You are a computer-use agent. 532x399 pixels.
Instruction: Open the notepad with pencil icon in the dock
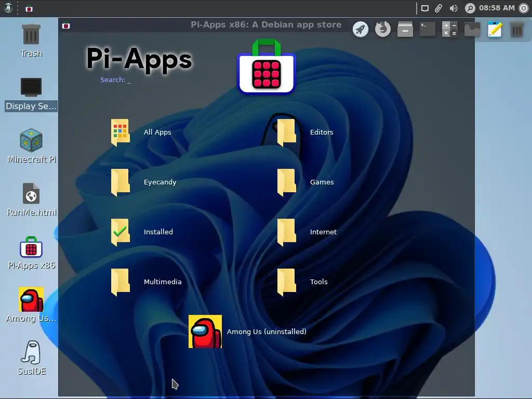point(495,29)
